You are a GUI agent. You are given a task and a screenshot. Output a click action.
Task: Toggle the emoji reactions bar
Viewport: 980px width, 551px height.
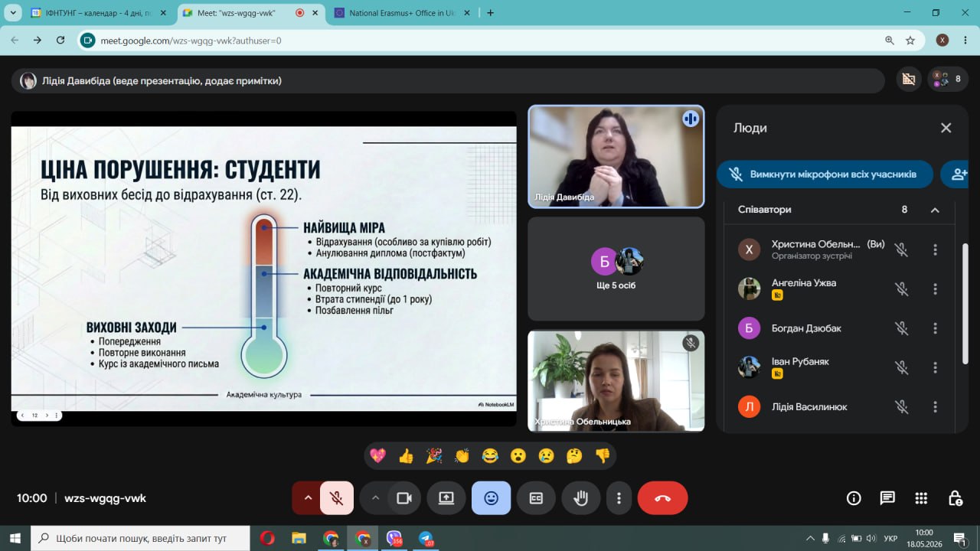(x=491, y=498)
